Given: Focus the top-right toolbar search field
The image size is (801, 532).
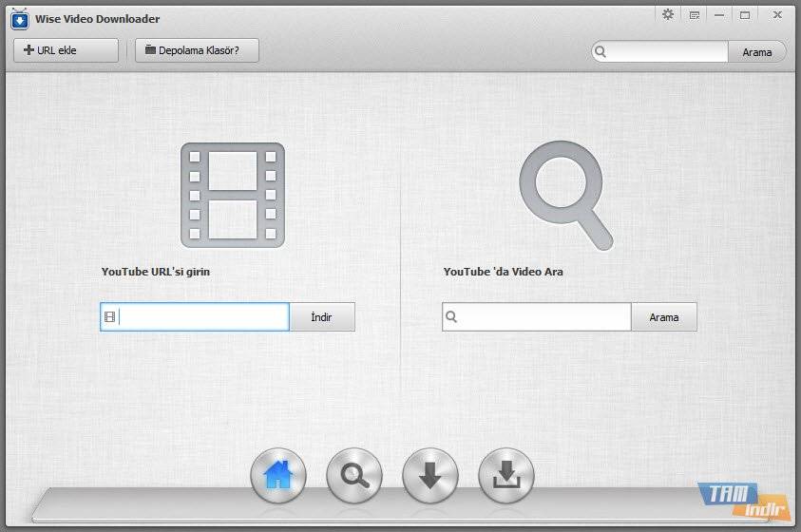Looking at the screenshot, I should [x=666, y=52].
